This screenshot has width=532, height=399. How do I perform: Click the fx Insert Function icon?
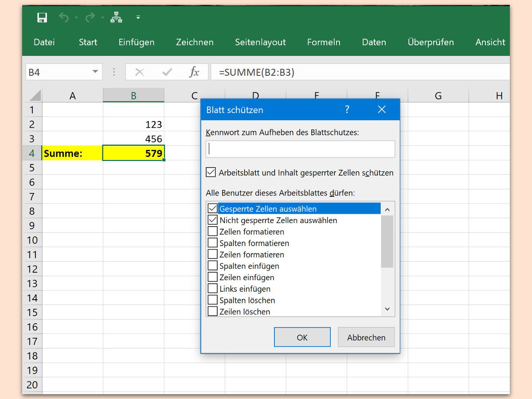194,72
